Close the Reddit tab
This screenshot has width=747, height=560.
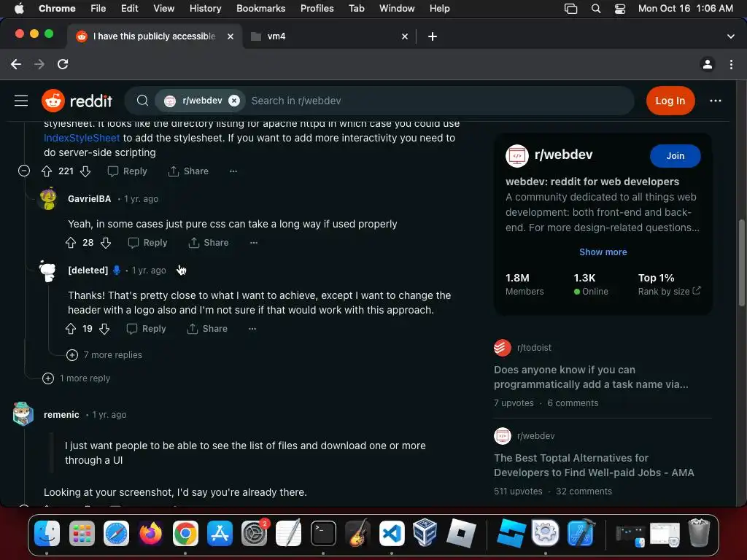(231, 36)
